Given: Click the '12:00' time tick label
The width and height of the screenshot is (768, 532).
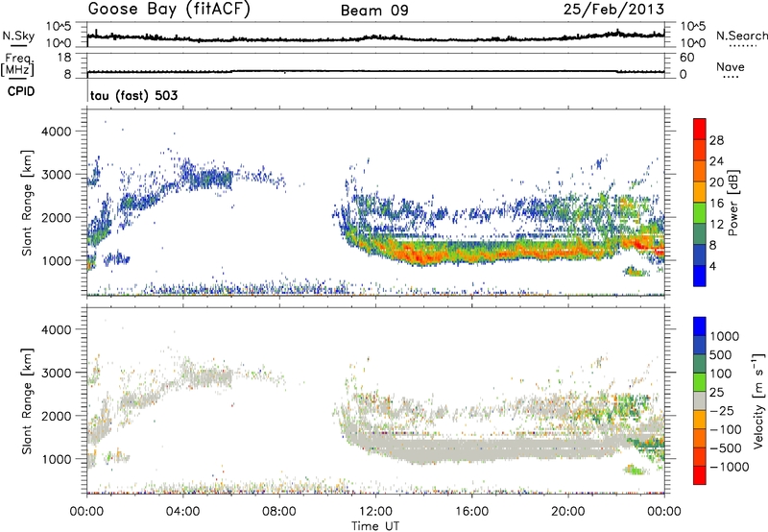Looking at the screenshot, I should [x=375, y=512].
